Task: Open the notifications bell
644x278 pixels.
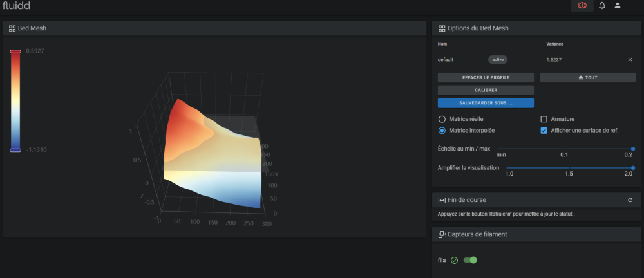Action: (601, 6)
